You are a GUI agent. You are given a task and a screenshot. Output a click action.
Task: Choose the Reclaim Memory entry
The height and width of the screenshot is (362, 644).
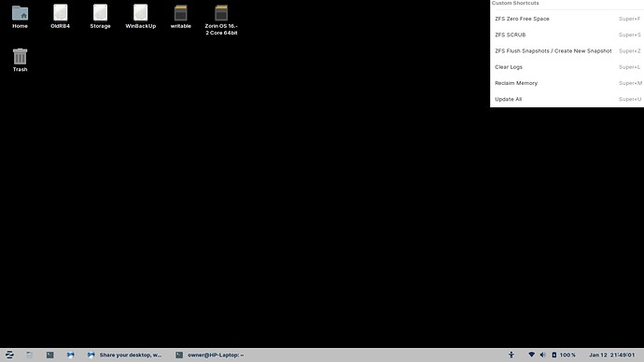pyautogui.click(x=567, y=83)
